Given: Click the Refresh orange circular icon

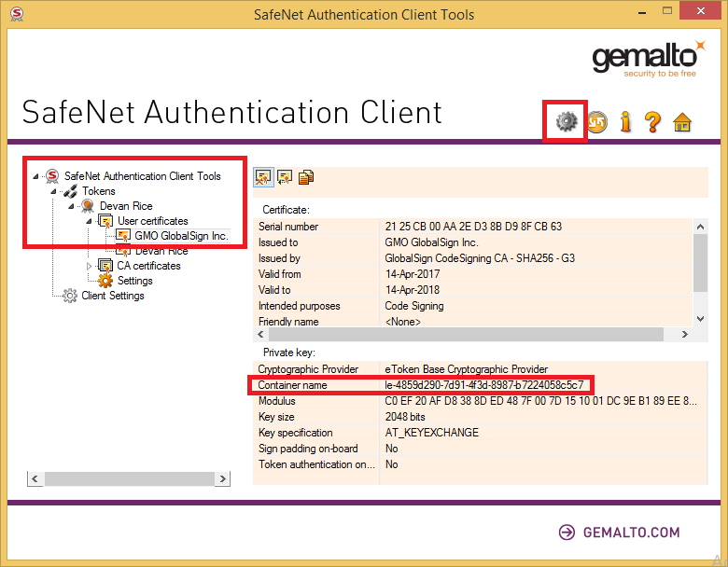Looking at the screenshot, I should click(x=597, y=122).
